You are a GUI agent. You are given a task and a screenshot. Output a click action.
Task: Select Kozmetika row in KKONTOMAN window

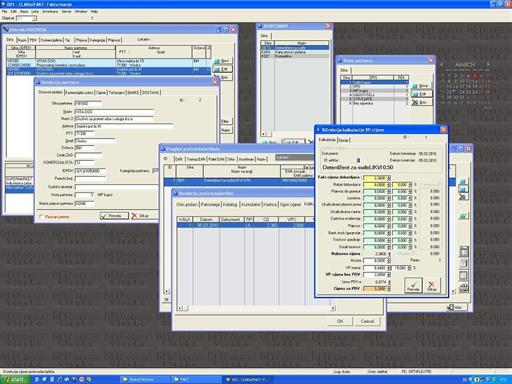click(x=295, y=56)
